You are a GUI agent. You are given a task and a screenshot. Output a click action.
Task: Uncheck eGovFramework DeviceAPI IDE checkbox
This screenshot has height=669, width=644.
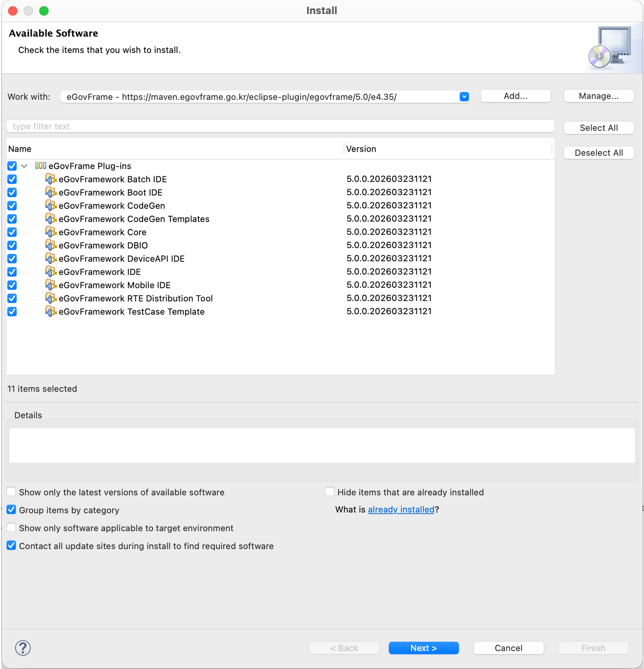point(12,258)
